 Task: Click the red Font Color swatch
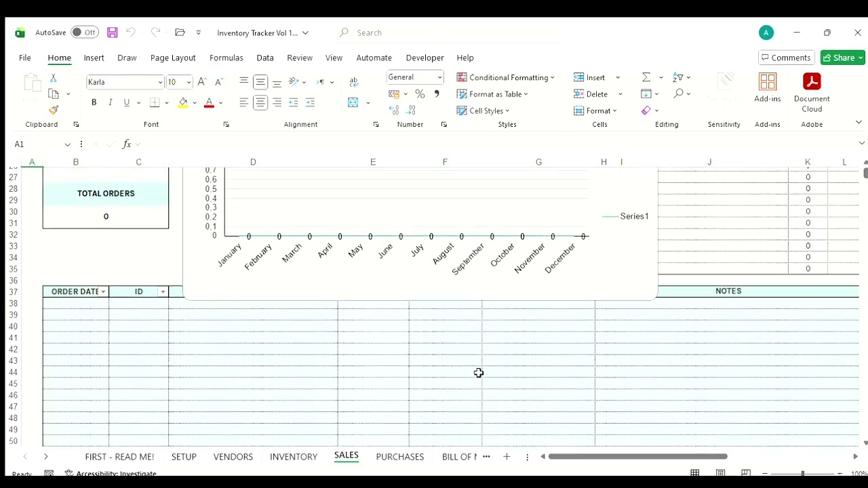click(x=209, y=103)
